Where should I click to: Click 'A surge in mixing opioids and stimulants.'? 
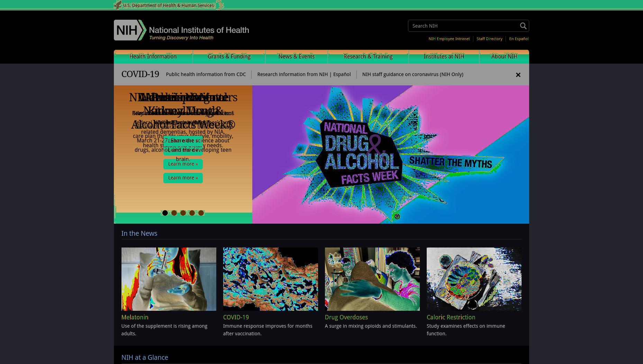coord(371,326)
